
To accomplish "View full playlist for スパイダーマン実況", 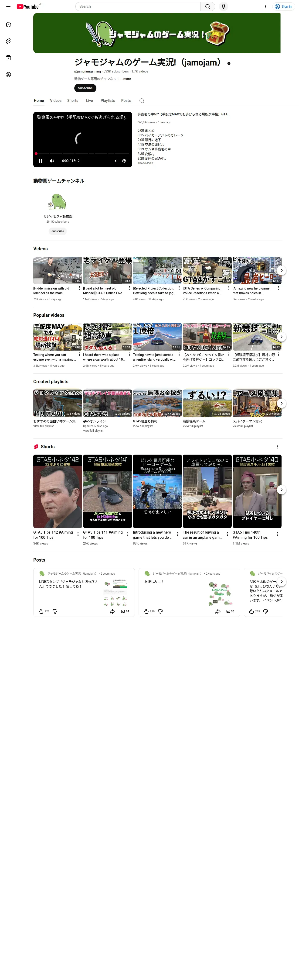I will click(x=242, y=426).
